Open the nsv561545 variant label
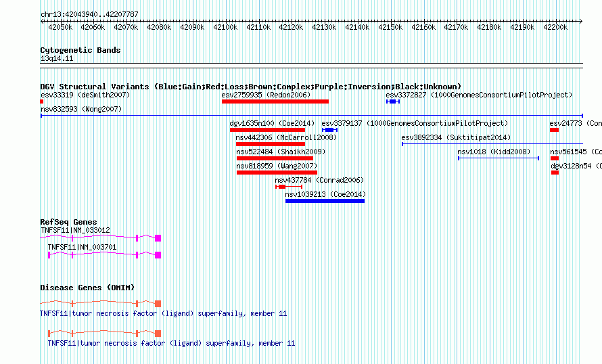602x364 pixels. [576, 152]
